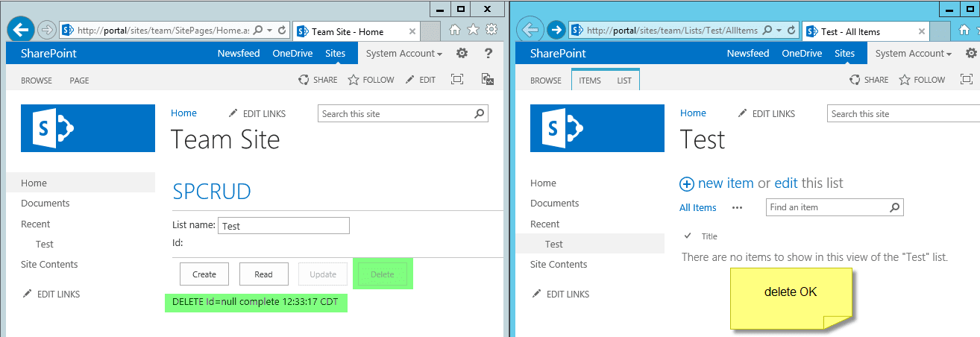Open ellipsis menu next to All Items view

[x=737, y=208]
